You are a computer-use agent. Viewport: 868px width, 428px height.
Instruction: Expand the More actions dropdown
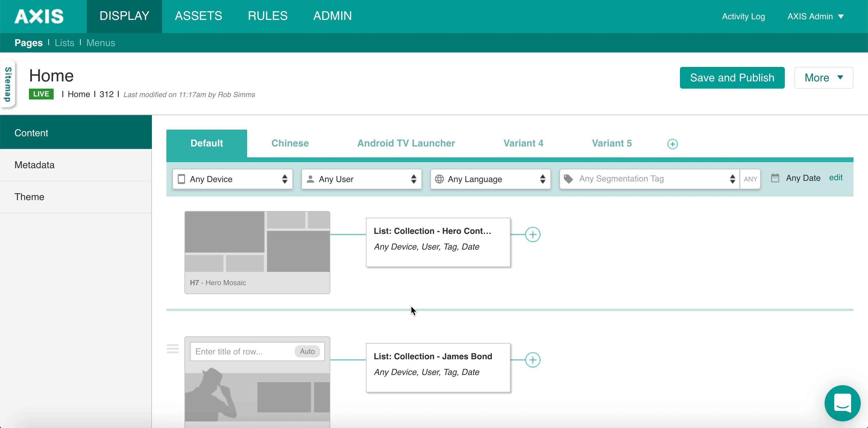pyautogui.click(x=824, y=78)
